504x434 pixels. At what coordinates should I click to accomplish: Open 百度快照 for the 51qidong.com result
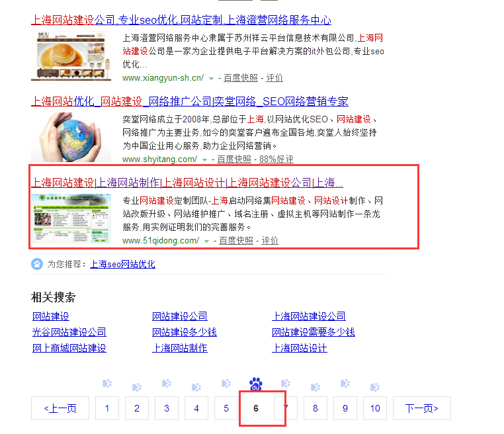236,241
